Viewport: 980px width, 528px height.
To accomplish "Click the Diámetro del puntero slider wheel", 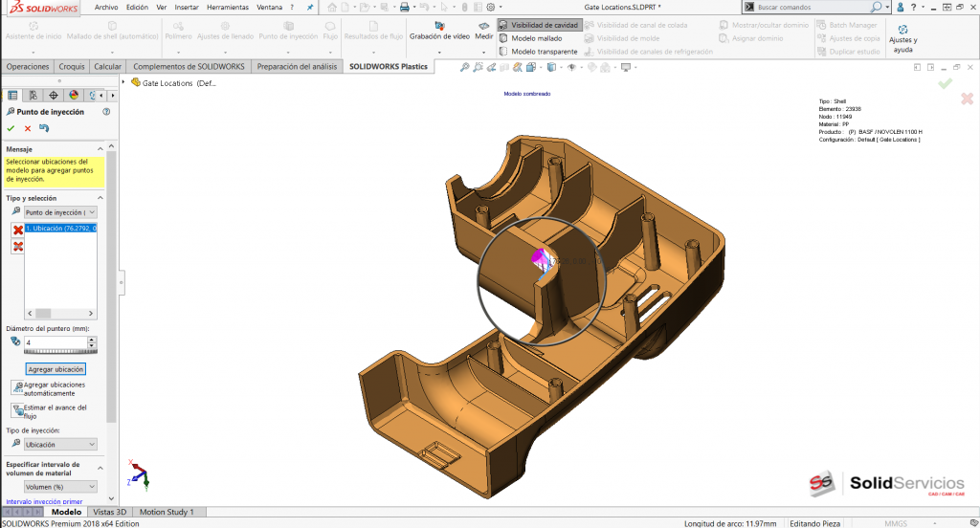I will (60, 352).
